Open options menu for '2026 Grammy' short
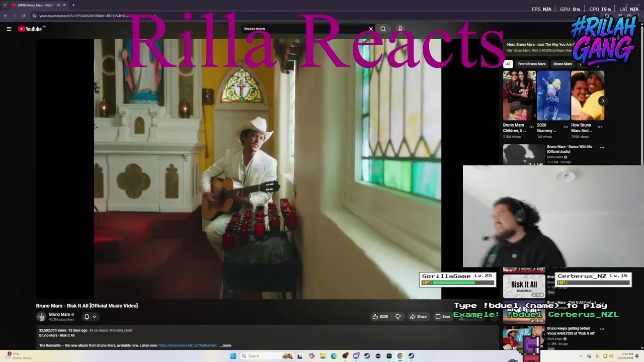The image size is (644, 362). (x=566, y=127)
